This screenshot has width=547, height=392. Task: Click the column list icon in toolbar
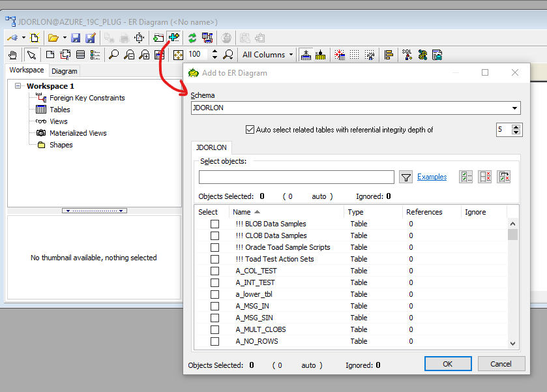[95, 55]
